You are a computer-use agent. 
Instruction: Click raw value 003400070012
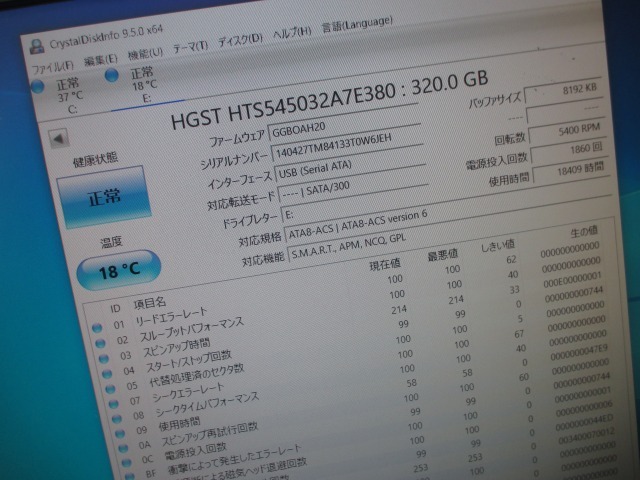[586, 436]
